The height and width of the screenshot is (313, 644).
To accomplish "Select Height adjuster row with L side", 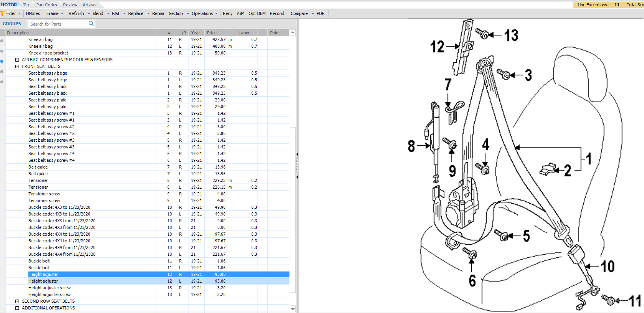I will point(147,281).
